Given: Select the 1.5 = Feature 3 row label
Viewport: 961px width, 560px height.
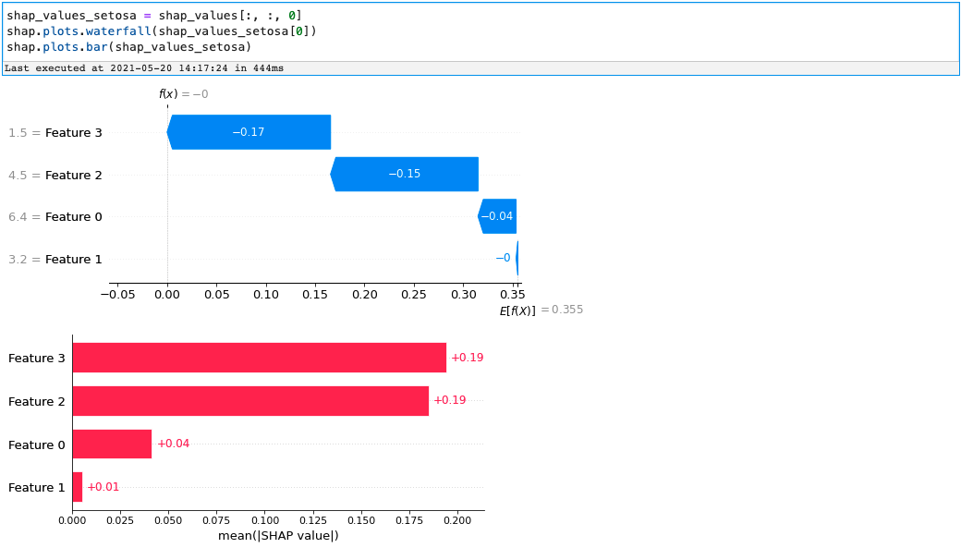Looking at the screenshot, I should (55, 132).
